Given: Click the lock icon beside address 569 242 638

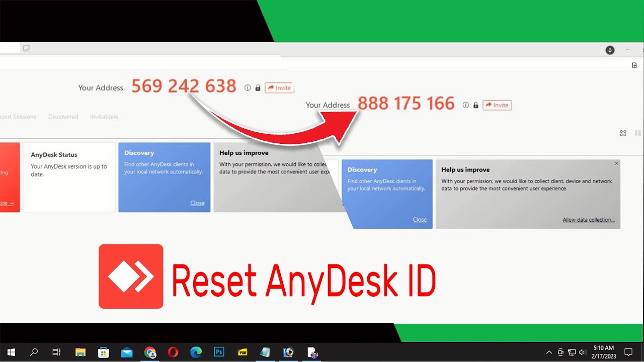Looking at the screenshot, I should point(258,87).
